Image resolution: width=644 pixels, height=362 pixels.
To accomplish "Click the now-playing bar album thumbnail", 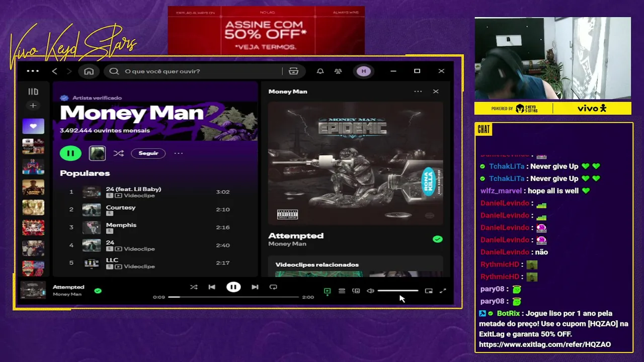I will [33, 290].
